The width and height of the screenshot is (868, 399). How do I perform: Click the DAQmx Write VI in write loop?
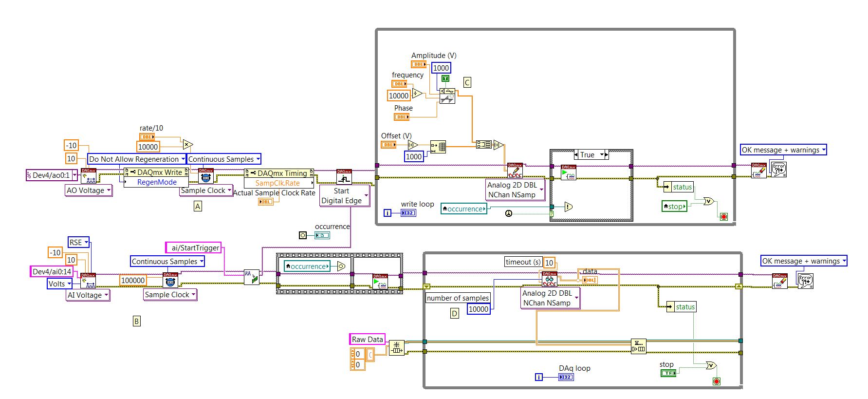pyautogui.click(x=515, y=171)
